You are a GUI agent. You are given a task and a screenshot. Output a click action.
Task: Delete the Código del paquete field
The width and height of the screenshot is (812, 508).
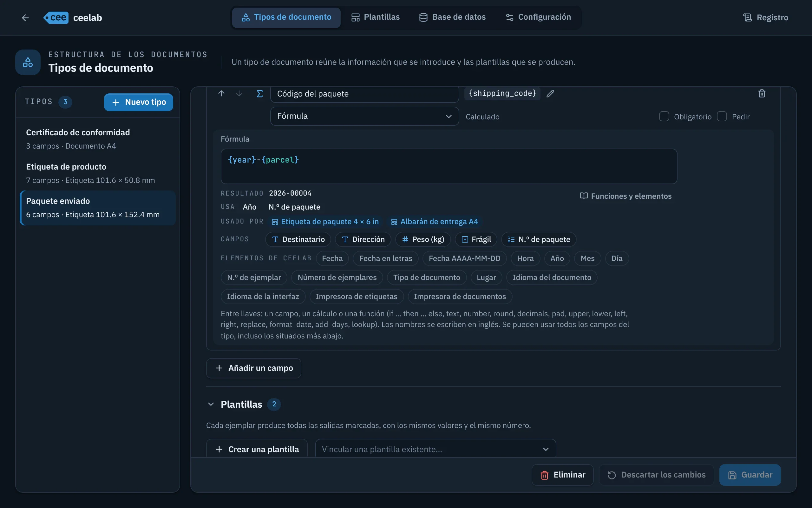click(x=762, y=93)
